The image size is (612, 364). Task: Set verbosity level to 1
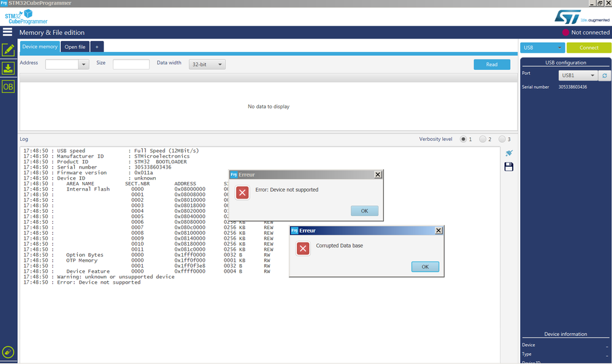pos(464,139)
